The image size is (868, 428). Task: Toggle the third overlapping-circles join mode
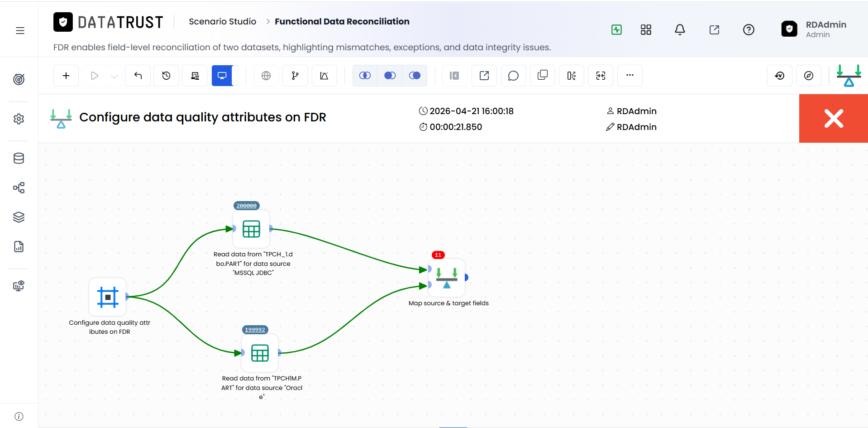pos(415,76)
